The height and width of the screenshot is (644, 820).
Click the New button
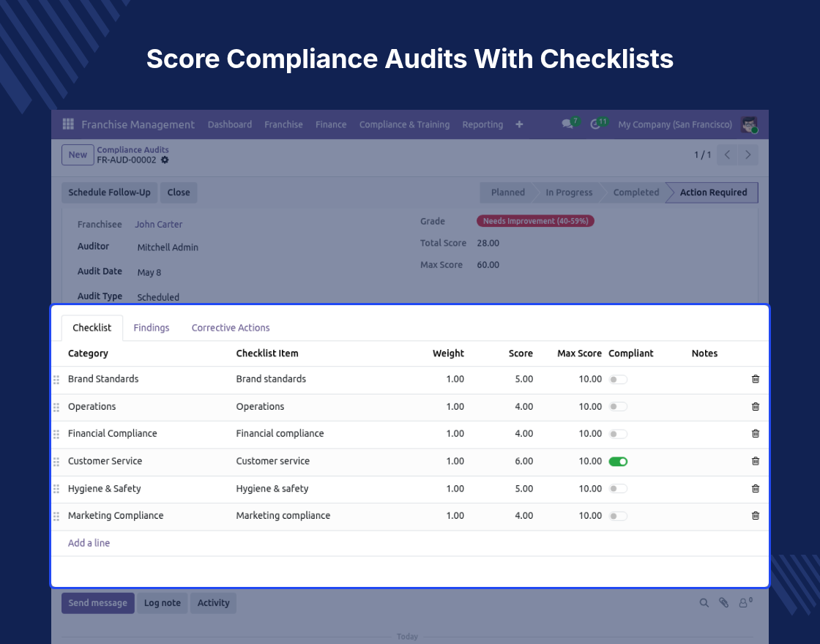point(78,154)
